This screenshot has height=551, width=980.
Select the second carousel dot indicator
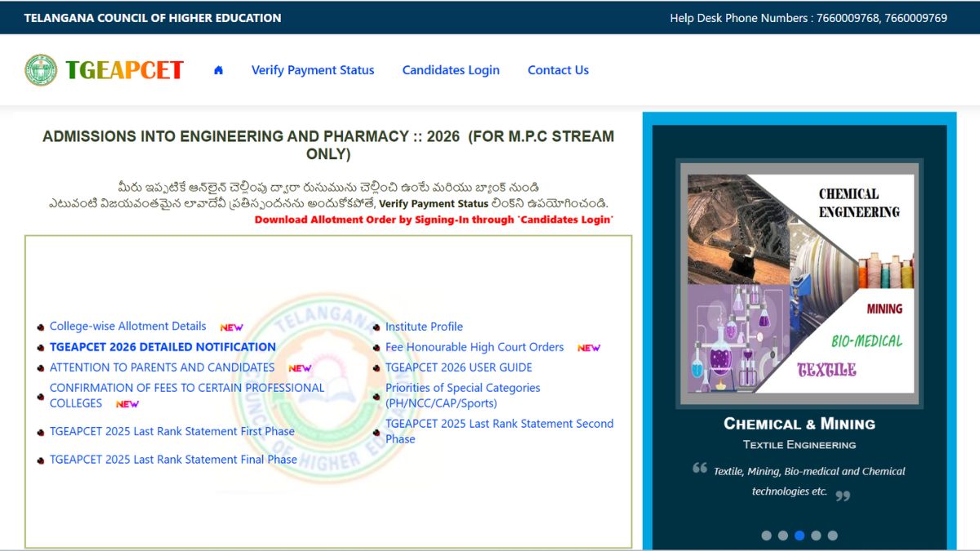coord(783,535)
